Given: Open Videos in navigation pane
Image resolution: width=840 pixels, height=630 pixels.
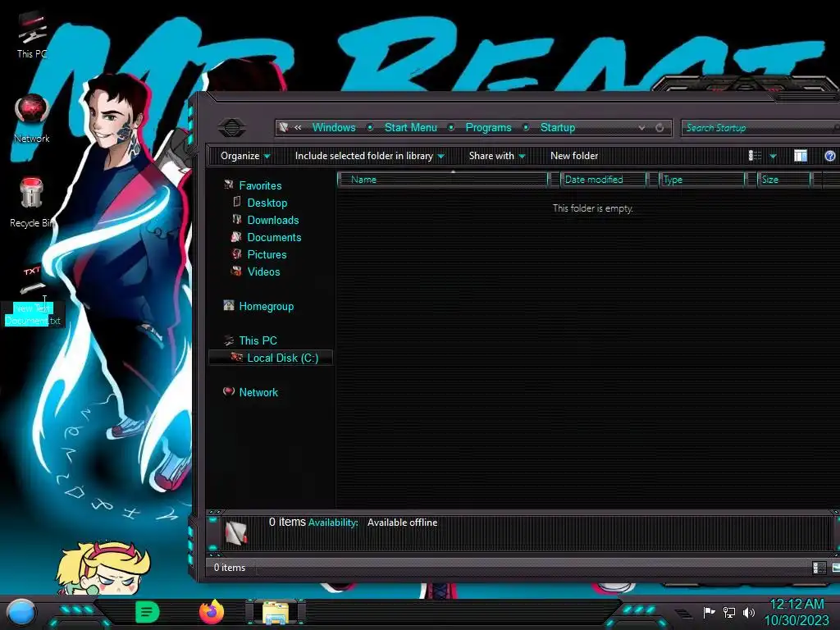Looking at the screenshot, I should pos(263,271).
